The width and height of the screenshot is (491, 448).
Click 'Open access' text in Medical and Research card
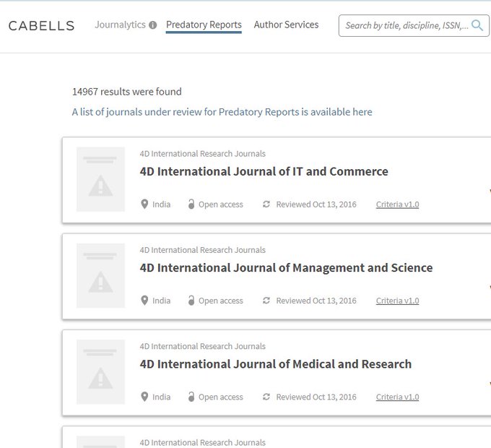coord(221,397)
